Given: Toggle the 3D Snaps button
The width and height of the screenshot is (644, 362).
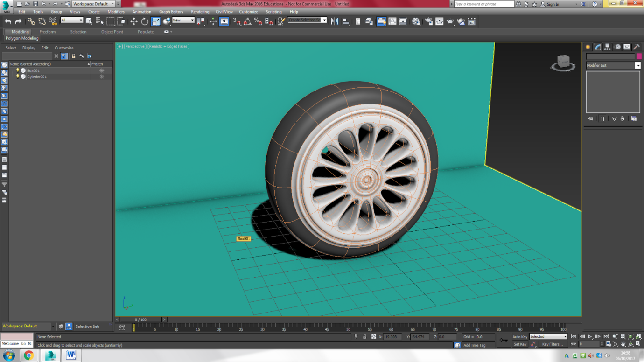Looking at the screenshot, I should pyautogui.click(x=237, y=21).
